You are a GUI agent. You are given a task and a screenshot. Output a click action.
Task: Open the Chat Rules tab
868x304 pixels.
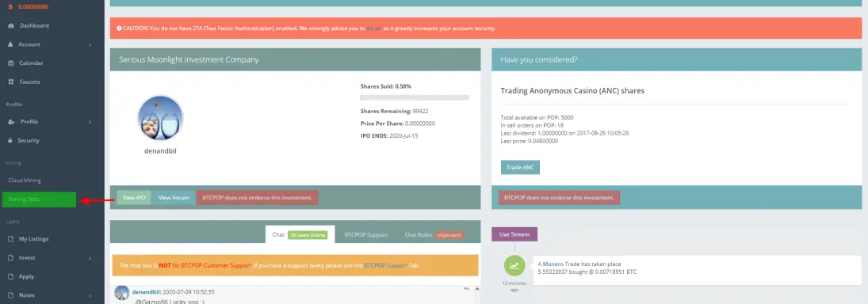coord(418,235)
